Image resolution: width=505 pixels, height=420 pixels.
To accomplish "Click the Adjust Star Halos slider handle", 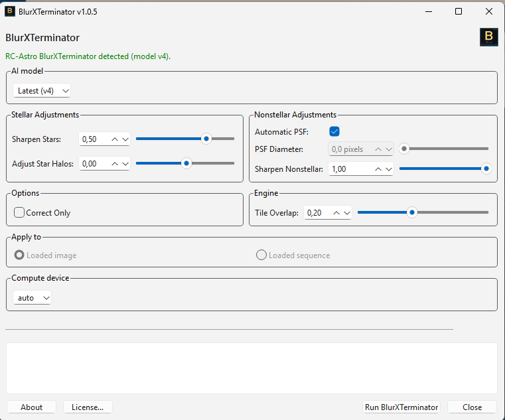I will coord(186,163).
